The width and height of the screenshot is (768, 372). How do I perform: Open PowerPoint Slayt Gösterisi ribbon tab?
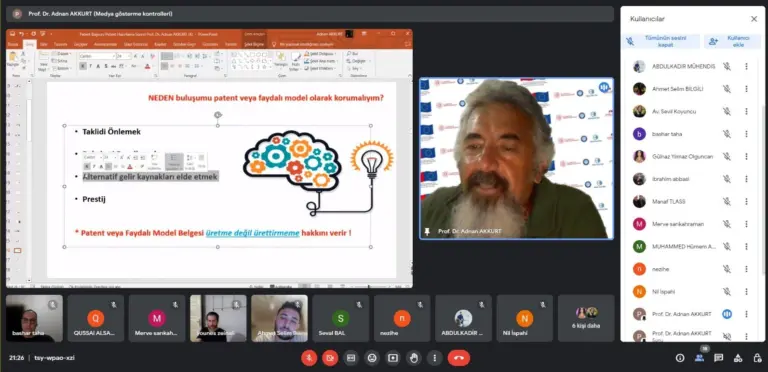click(136, 44)
